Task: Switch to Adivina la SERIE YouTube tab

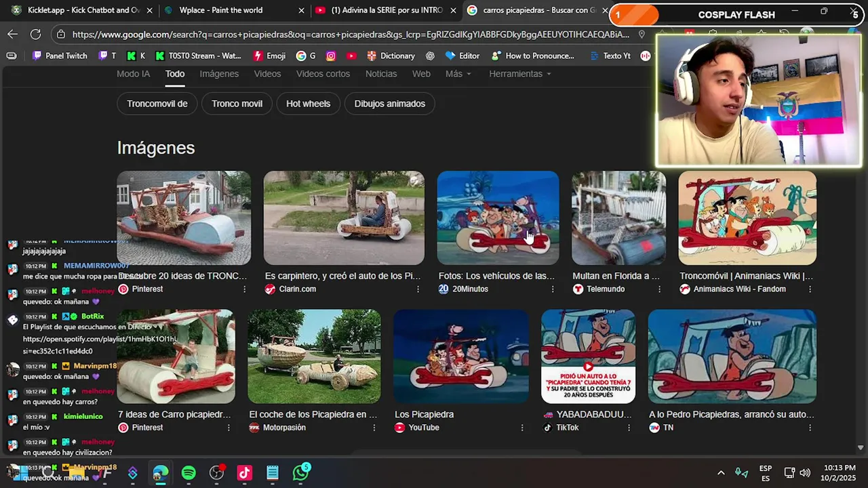Action: (x=387, y=10)
